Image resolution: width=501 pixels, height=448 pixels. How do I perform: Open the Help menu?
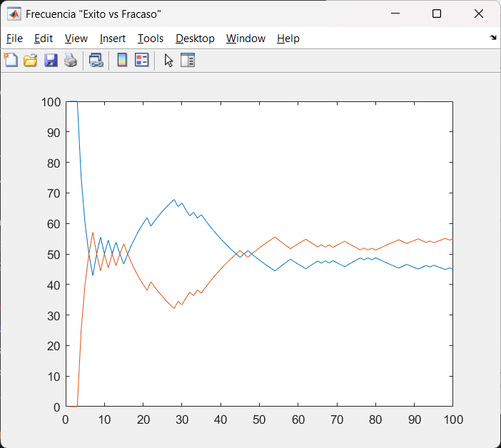(x=288, y=39)
